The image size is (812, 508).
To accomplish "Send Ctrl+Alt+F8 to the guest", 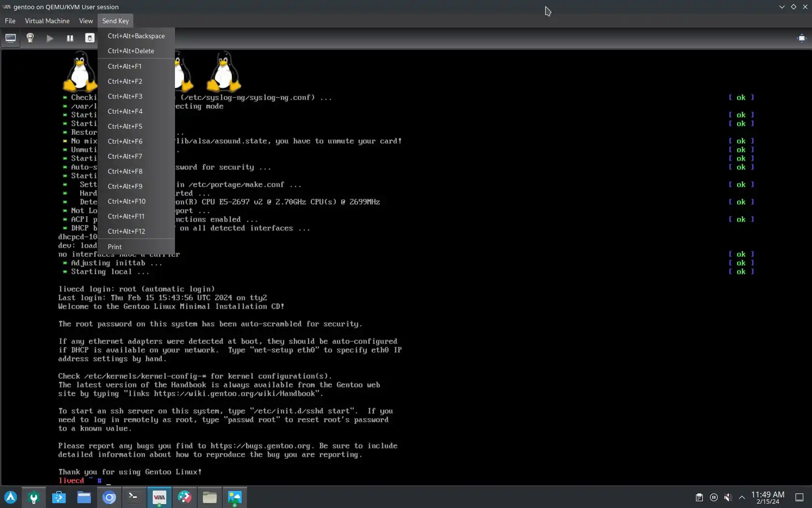I will tap(136, 171).
